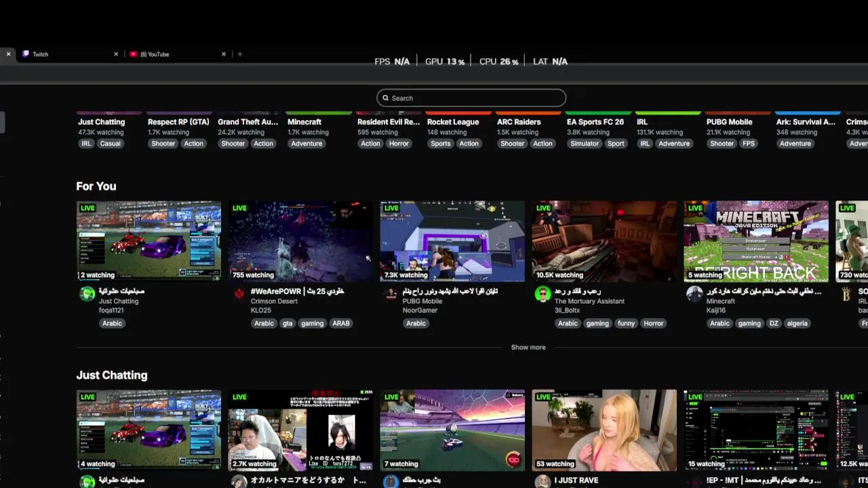The height and width of the screenshot is (488, 868).
Task: Click the GPU 13% overlay stat
Action: tap(445, 62)
